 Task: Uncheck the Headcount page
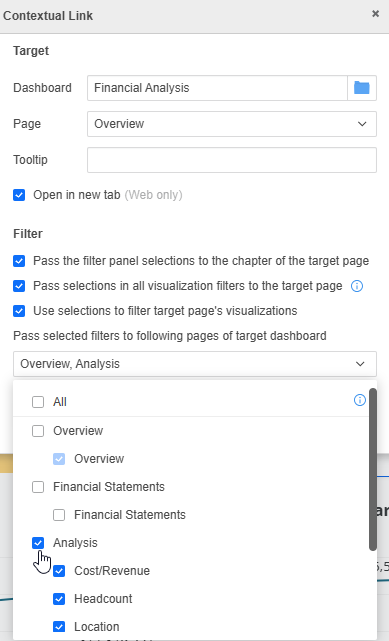[59, 599]
